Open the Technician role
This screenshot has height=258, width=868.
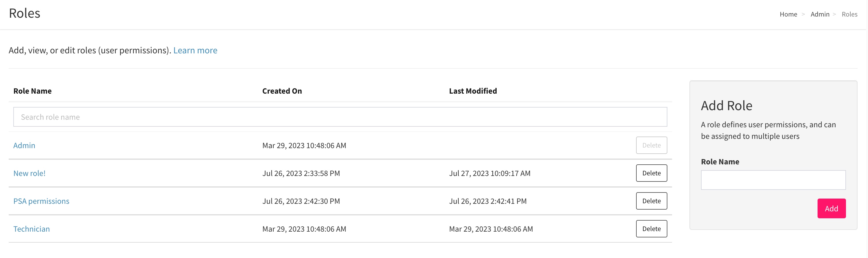click(x=31, y=229)
